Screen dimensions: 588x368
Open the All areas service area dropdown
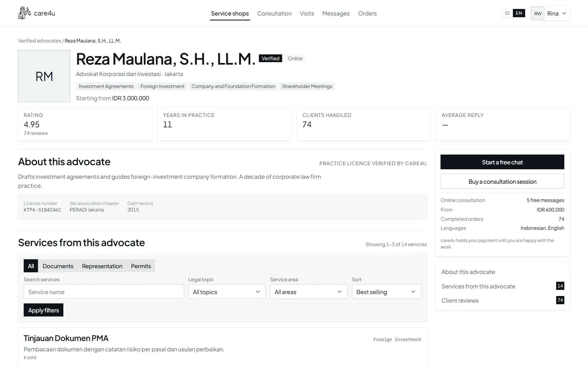(308, 292)
